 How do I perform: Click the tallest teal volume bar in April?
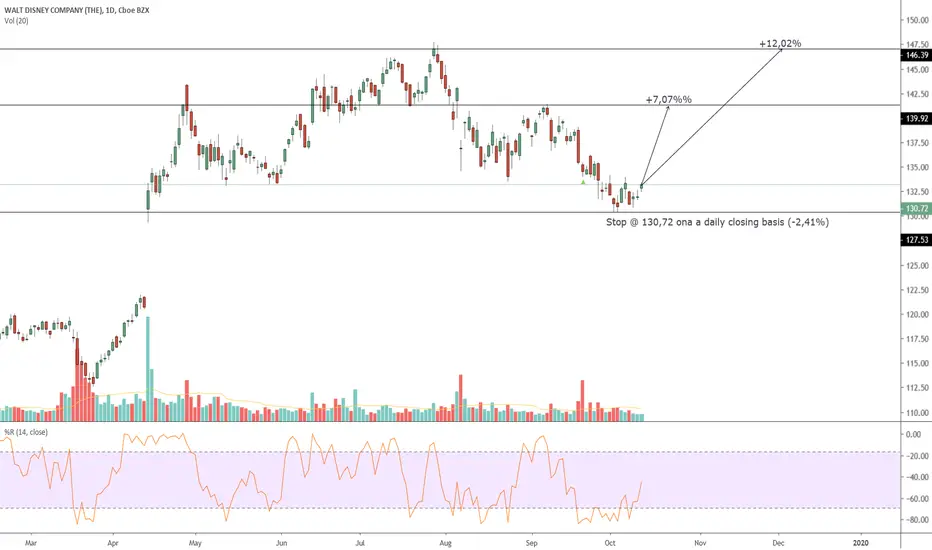(x=148, y=369)
